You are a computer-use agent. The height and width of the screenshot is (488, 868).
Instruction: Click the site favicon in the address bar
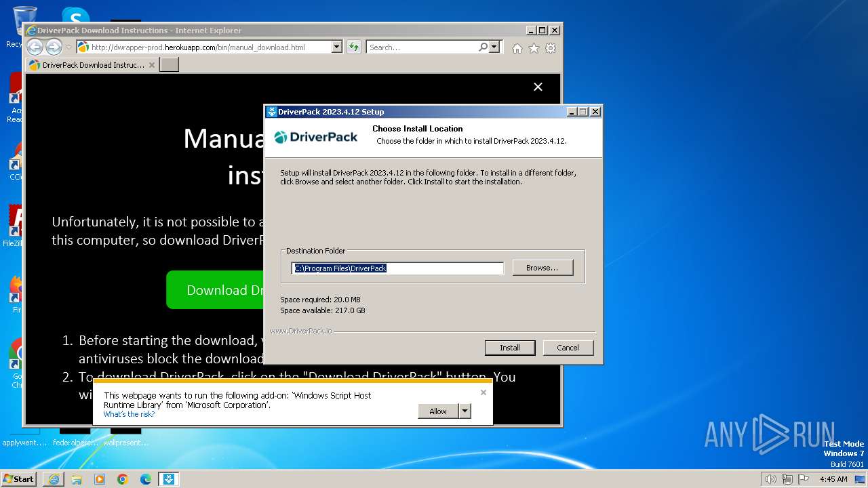click(83, 47)
